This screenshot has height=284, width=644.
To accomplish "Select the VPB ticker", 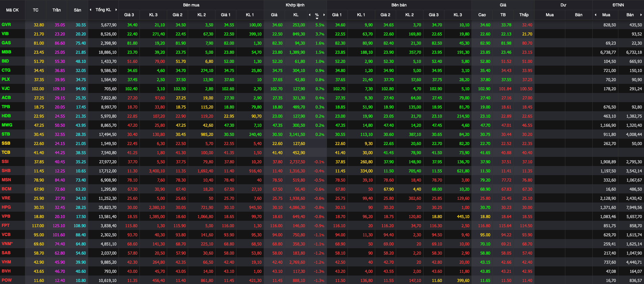I will click(x=6, y=216).
